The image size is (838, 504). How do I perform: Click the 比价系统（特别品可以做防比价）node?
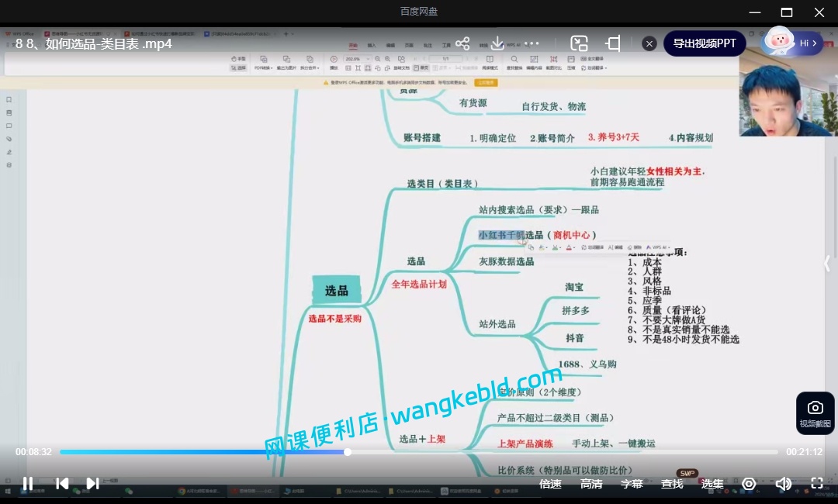pos(565,471)
